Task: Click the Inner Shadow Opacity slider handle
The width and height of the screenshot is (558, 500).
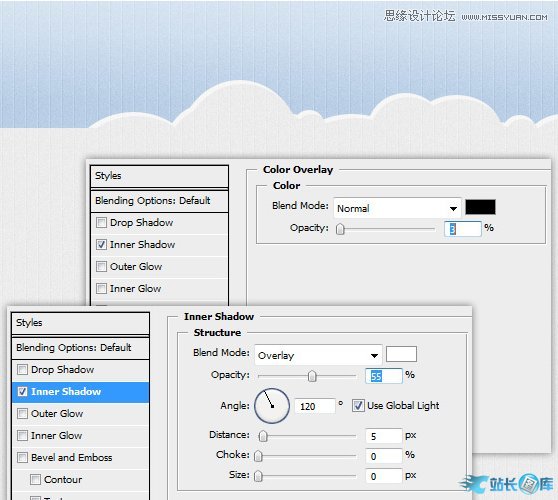Action: coord(312,376)
